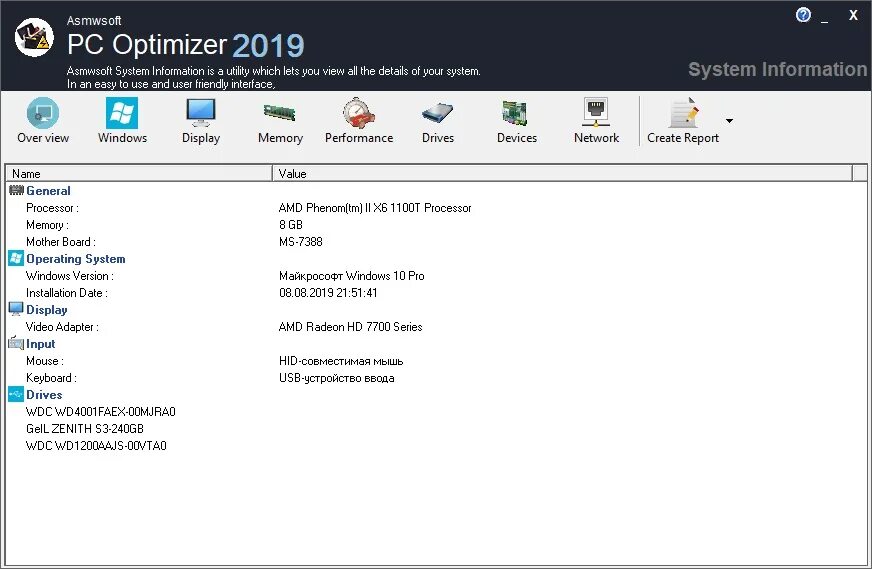Click the AMD Phenom II X6 1100T value
The height and width of the screenshot is (569, 872).
point(375,208)
